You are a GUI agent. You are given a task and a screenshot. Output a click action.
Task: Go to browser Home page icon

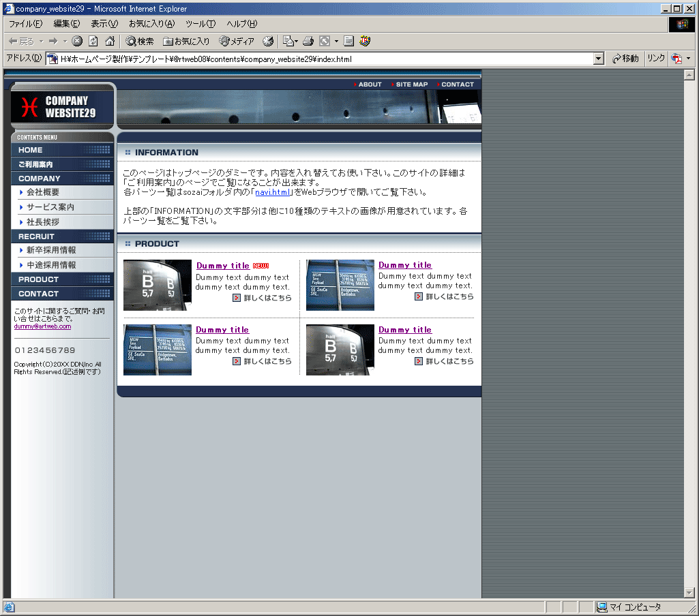click(x=109, y=42)
